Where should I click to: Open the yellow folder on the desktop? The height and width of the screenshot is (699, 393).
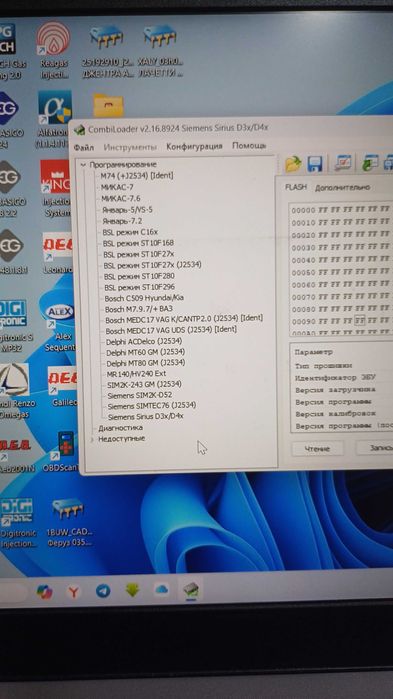point(108,106)
